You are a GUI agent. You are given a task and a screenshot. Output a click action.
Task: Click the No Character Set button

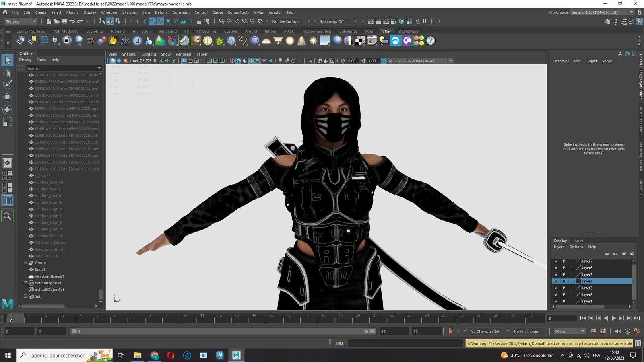485,331
